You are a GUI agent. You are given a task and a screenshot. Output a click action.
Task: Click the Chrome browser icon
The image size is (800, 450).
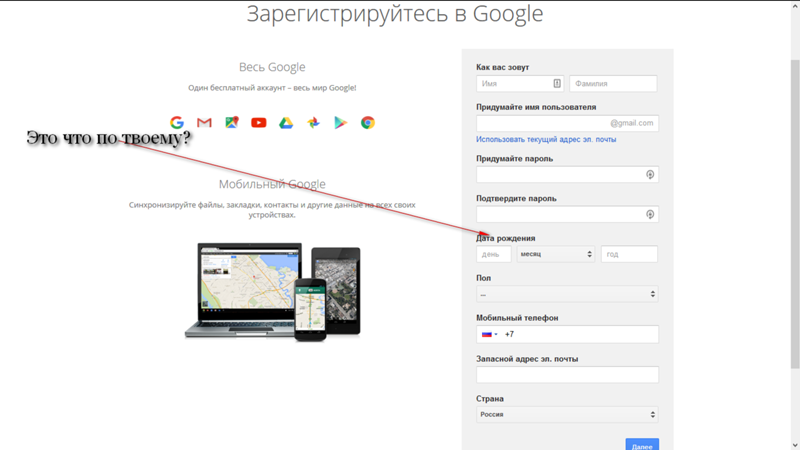pos(368,122)
